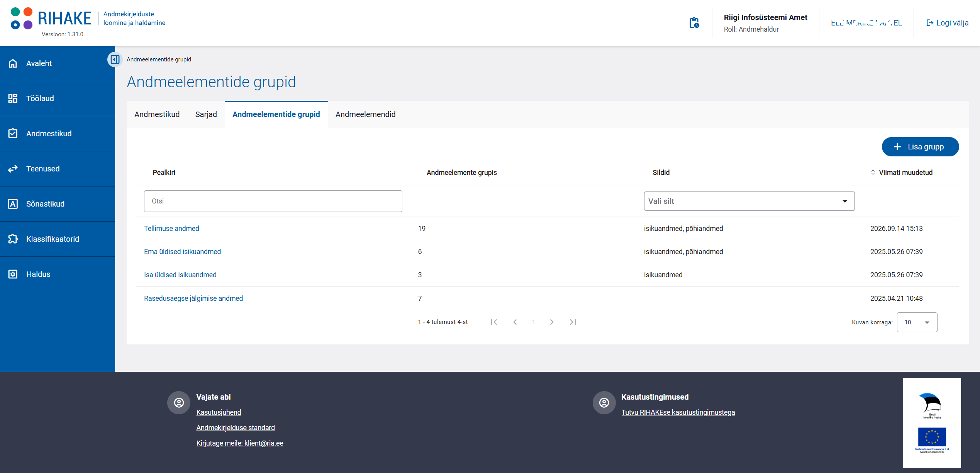Click Logi välja to sign out
The width and height of the screenshot is (980, 473).
pos(947,23)
